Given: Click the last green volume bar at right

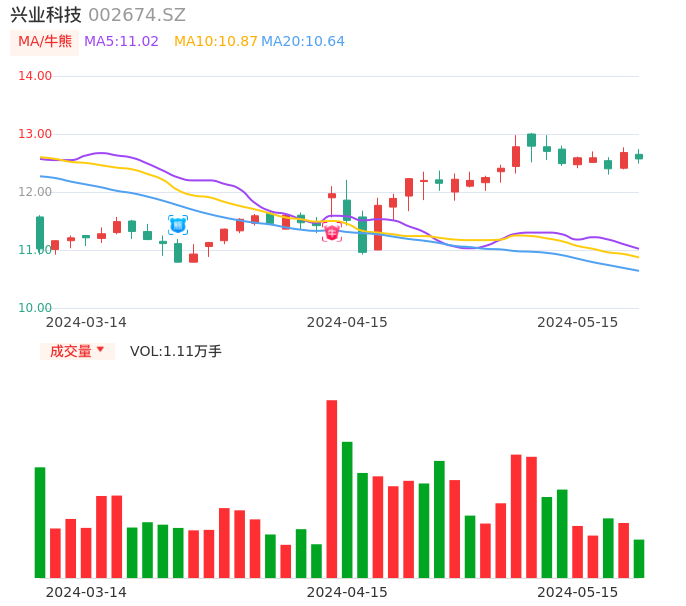Looking at the screenshot, I should pos(639,559).
